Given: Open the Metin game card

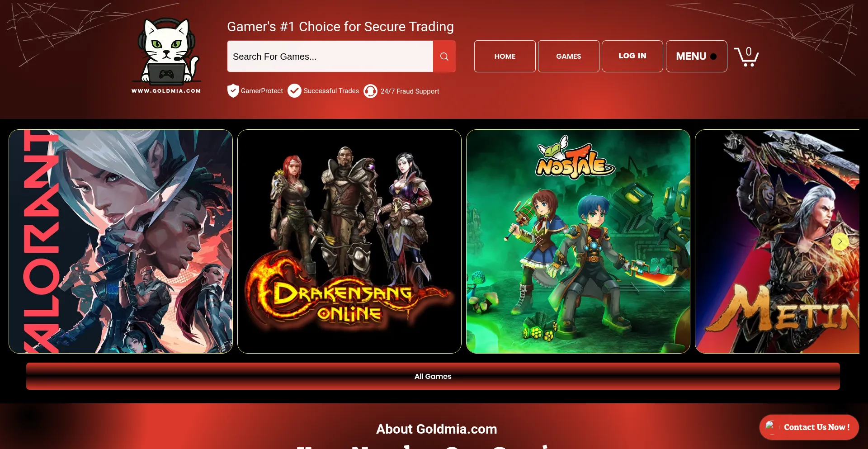Looking at the screenshot, I should tap(777, 241).
